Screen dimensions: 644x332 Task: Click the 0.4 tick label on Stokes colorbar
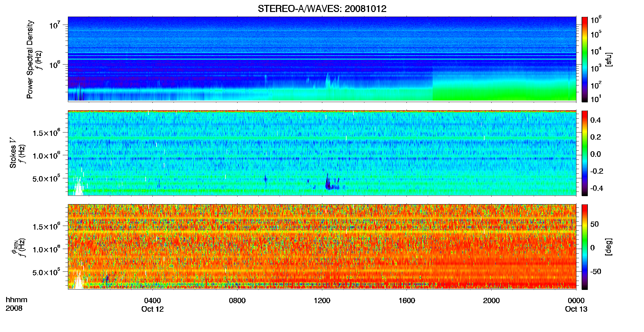[x=595, y=120]
